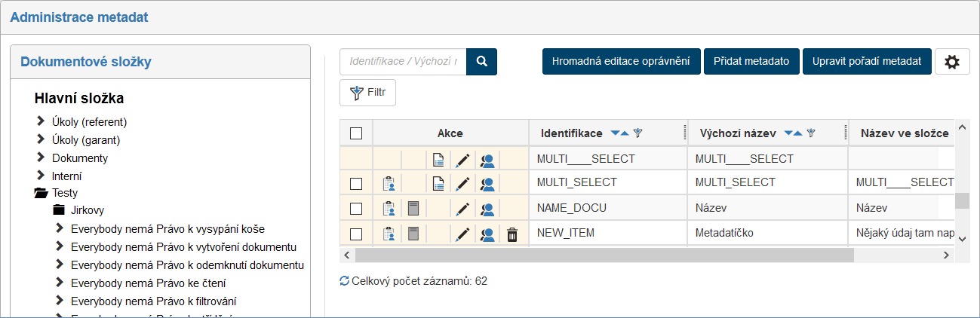Toggle the select-all checkbox in table header

(x=356, y=133)
